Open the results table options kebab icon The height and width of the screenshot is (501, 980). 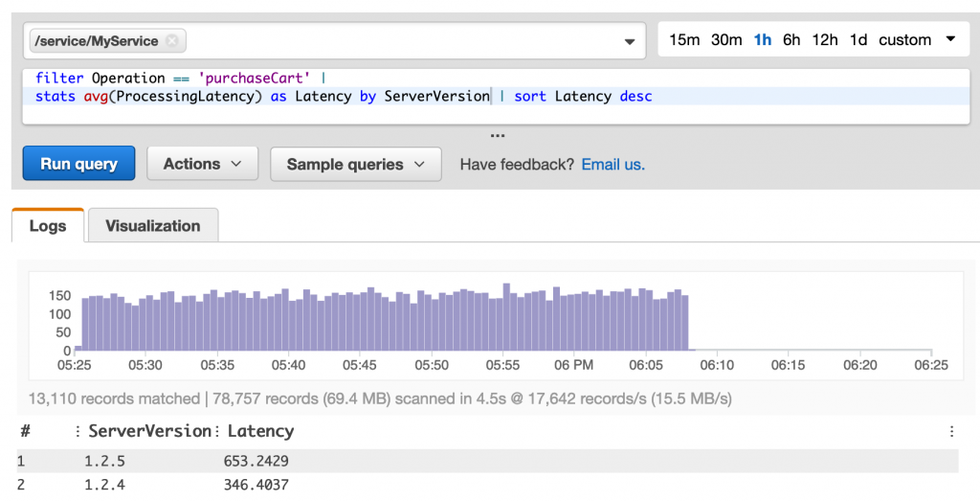tap(951, 431)
